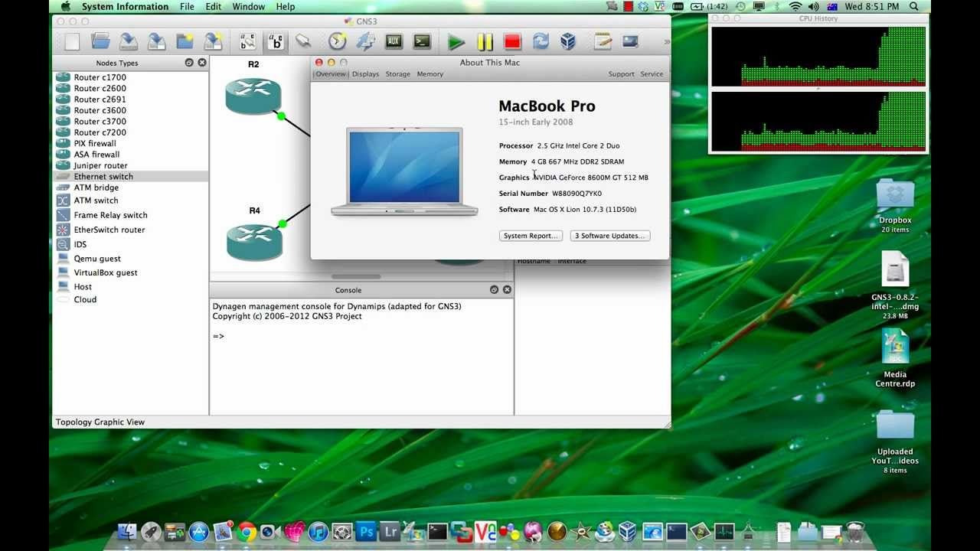This screenshot has width=980, height=551.
Task: Open Spotlight search magnifier icon
Action: pyautogui.click(x=914, y=7)
